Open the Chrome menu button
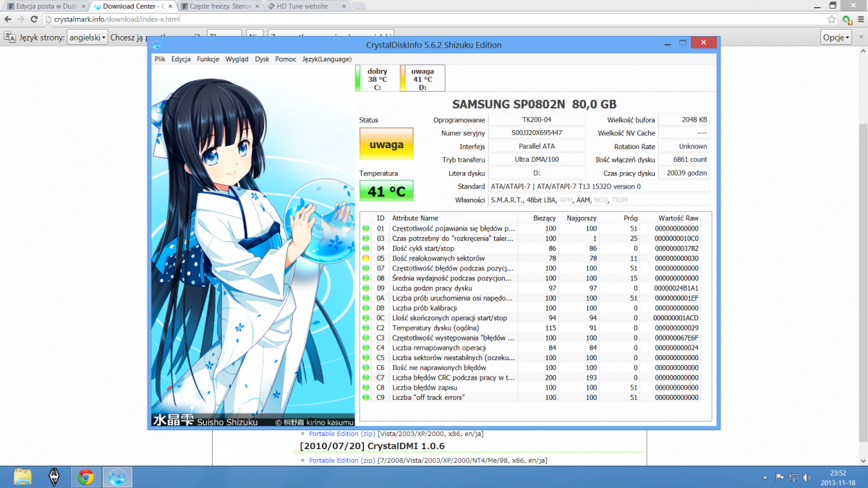Image resolution: width=868 pixels, height=488 pixels. coord(859,20)
